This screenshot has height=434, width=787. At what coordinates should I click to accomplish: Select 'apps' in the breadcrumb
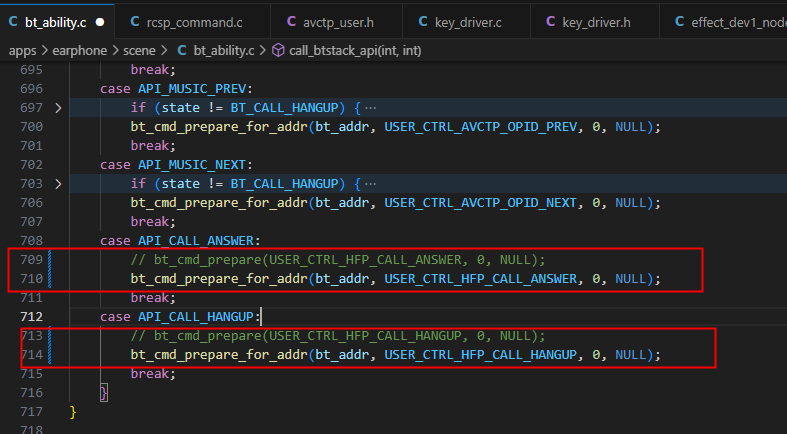click(x=22, y=51)
